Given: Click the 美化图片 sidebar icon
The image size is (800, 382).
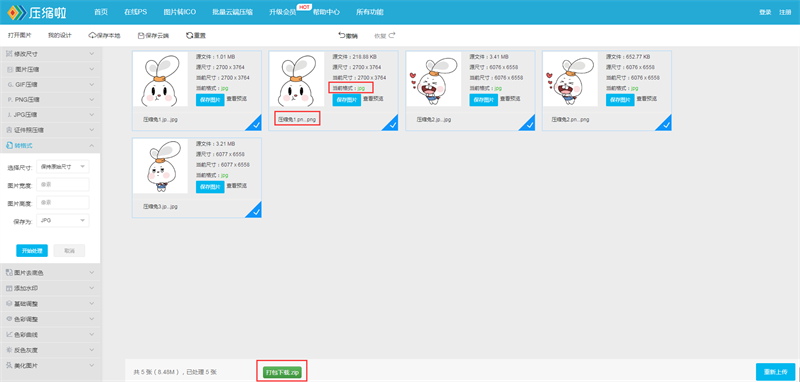Looking at the screenshot, I should coord(9,365).
